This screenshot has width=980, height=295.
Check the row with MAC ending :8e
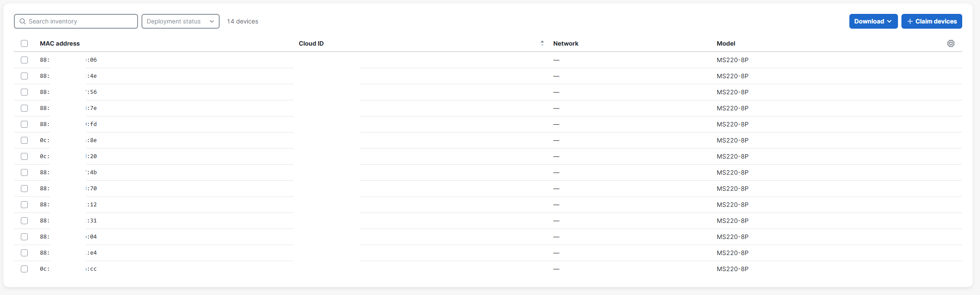tap(24, 140)
